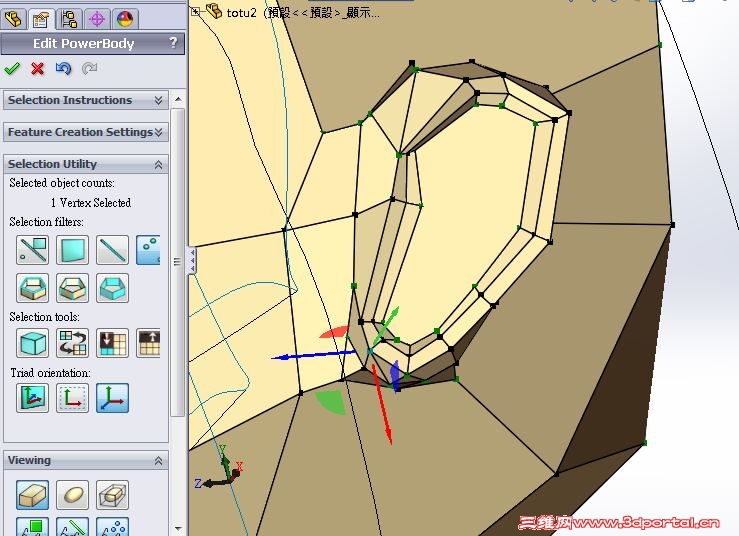Open the ConfigurationManager tab

pos(69,19)
